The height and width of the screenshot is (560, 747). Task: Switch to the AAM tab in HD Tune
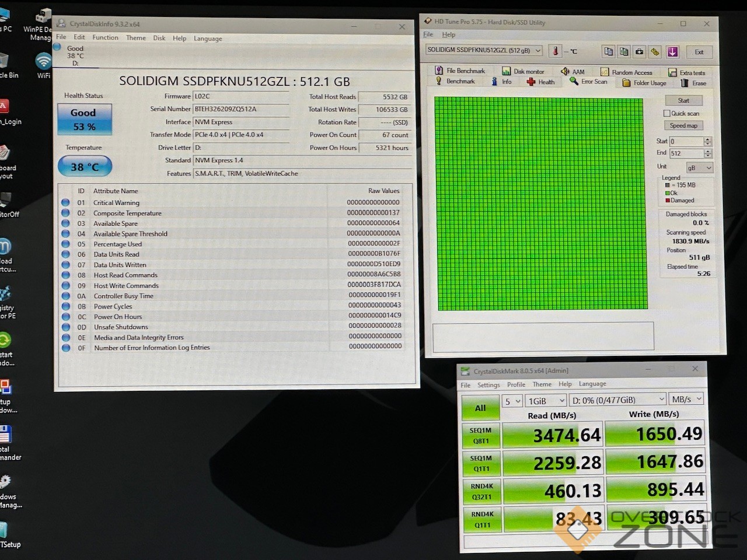point(573,72)
